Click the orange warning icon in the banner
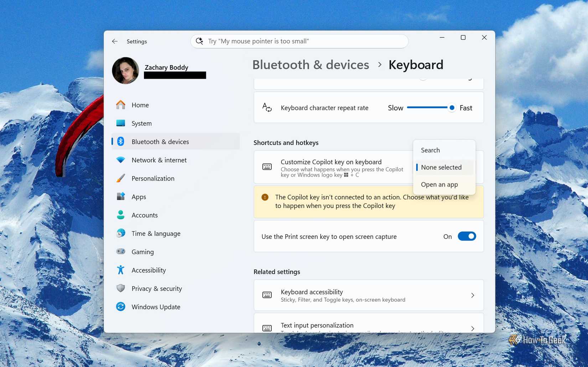Screen dimensions: 588x367 265,197
